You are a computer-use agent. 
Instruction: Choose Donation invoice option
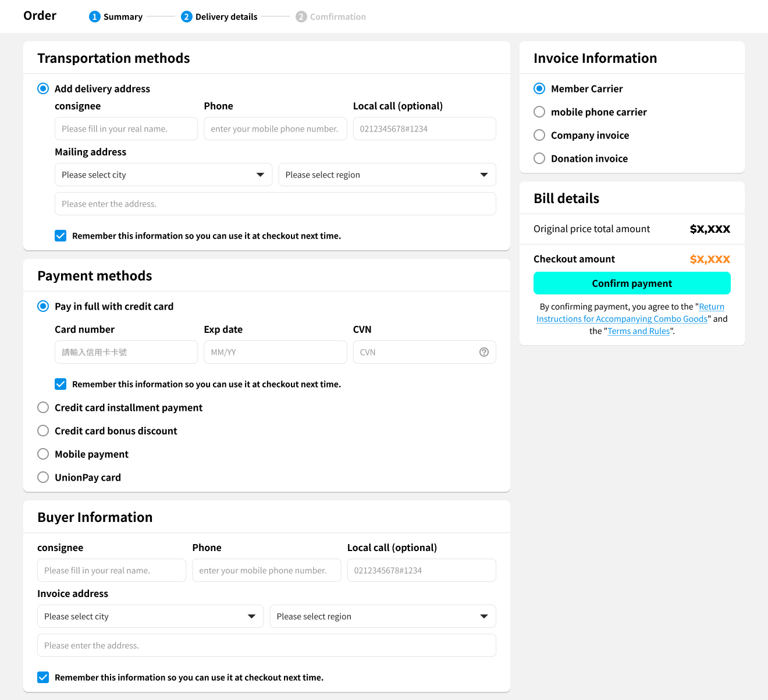tap(539, 158)
